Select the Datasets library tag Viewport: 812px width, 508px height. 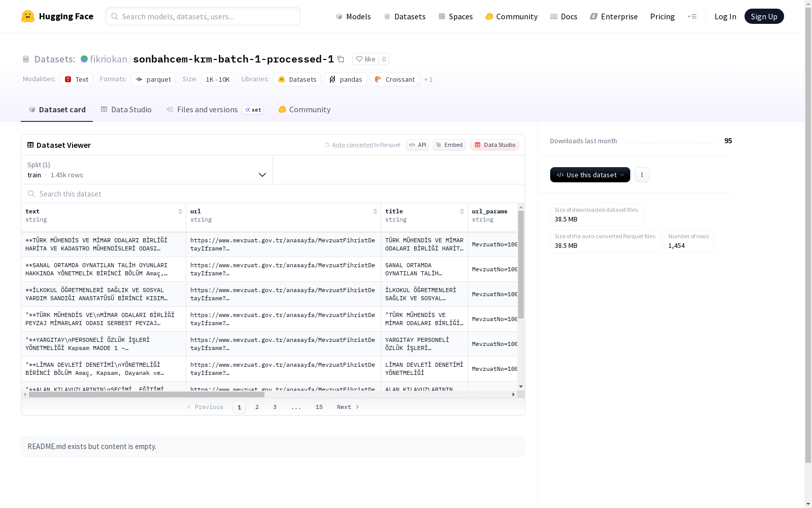click(x=297, y=79)
